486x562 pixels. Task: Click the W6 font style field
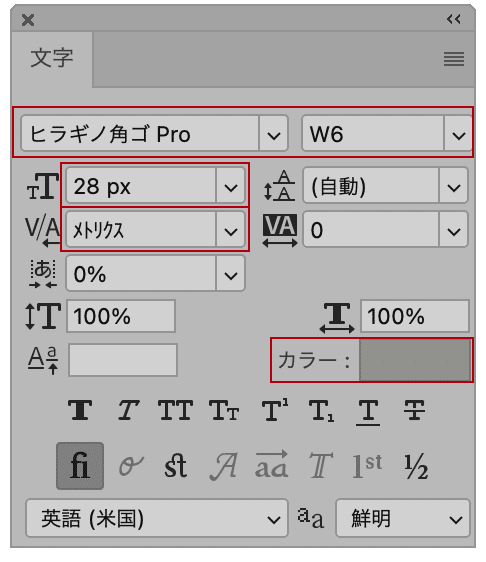tap(373, 133)
